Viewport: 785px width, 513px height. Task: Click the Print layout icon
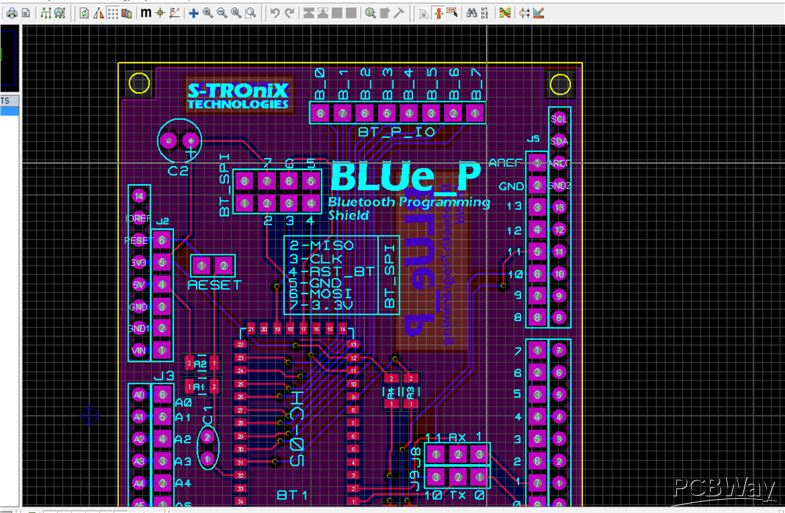(12, 13)
